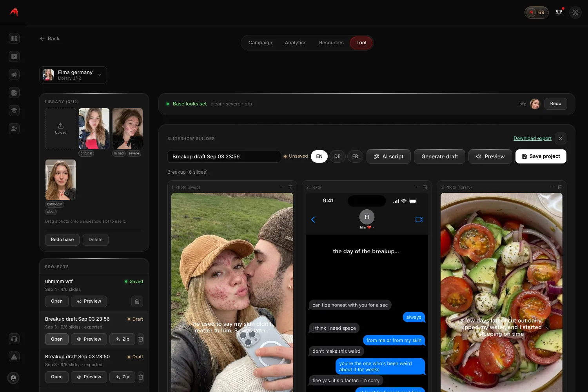Switch language to FR

[355, 156]
